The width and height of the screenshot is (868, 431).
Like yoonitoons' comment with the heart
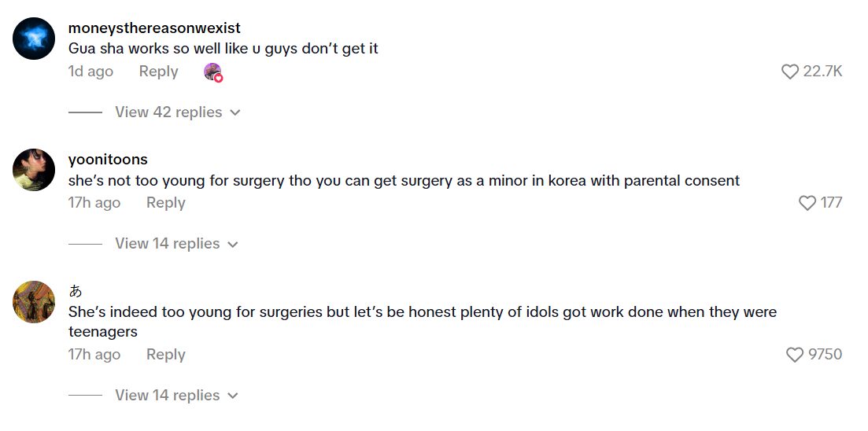coord(807,203)
